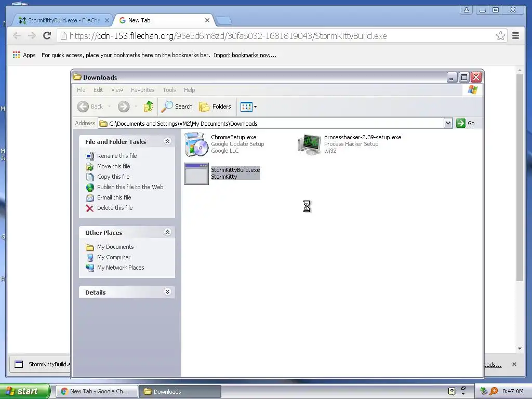Click the Explorer Back button
This screenshot has height=399, width=532.
pyautogui.click(x=89, y=107)
